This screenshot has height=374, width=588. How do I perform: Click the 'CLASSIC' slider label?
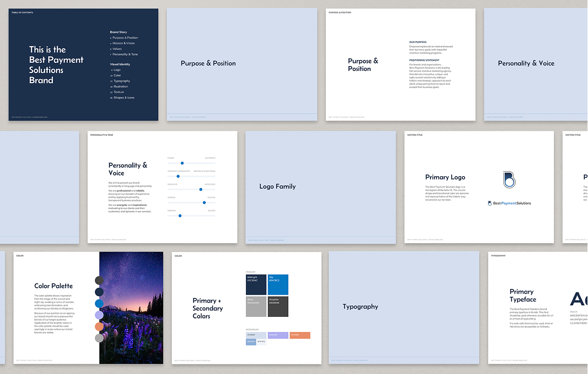point(212,211)
